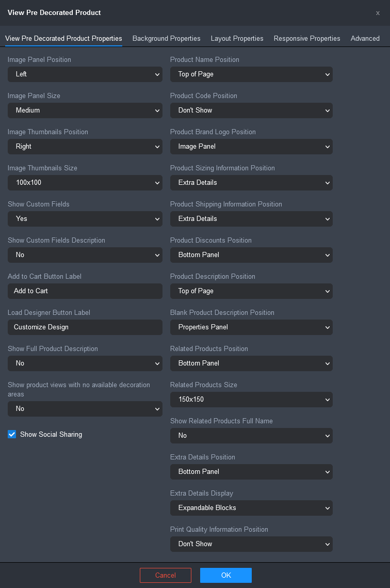Expand Extra Details Position dropdown
The width and height of the screenshot is (390, 588).
click(251, 472)
